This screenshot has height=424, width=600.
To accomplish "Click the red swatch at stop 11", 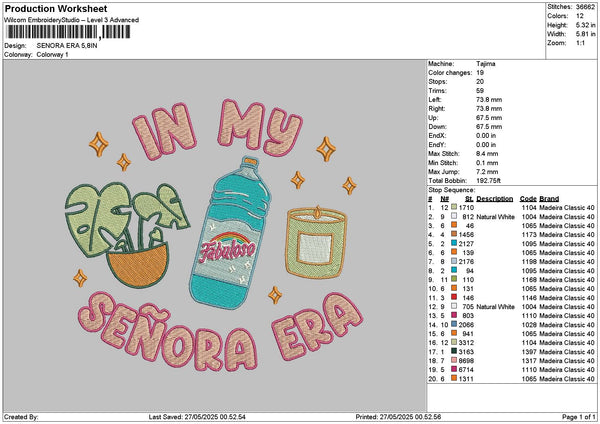I will click(454, 297).
